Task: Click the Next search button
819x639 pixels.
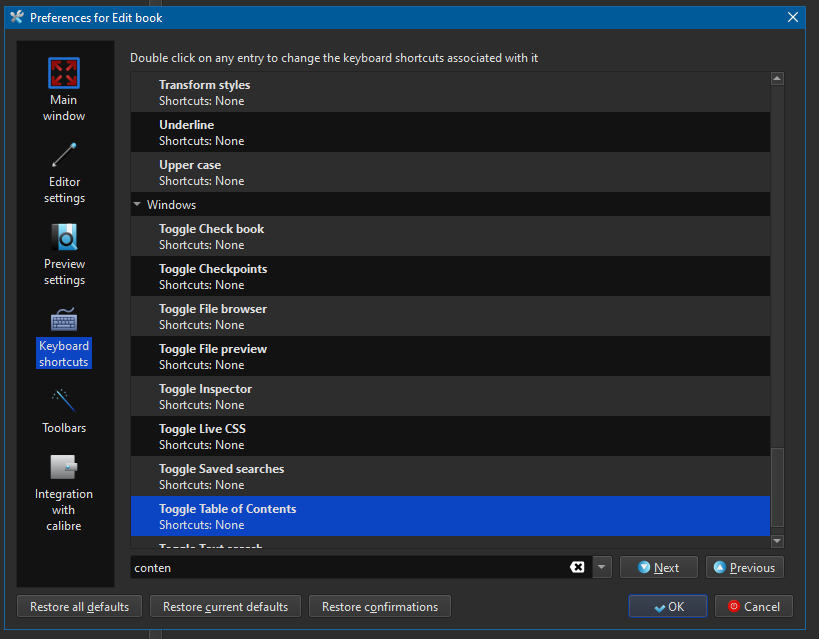Action: pyautogui.click(x=658, y=567)
